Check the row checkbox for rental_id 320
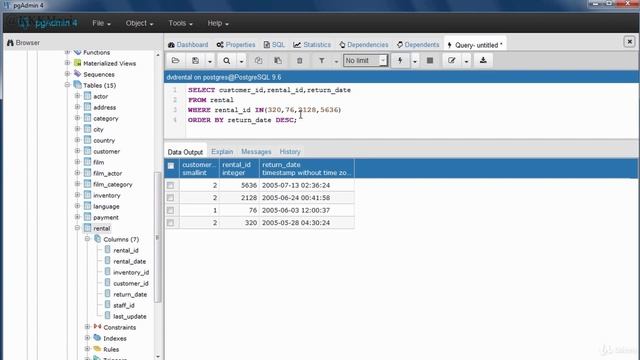640x360 pixels. 171,223
